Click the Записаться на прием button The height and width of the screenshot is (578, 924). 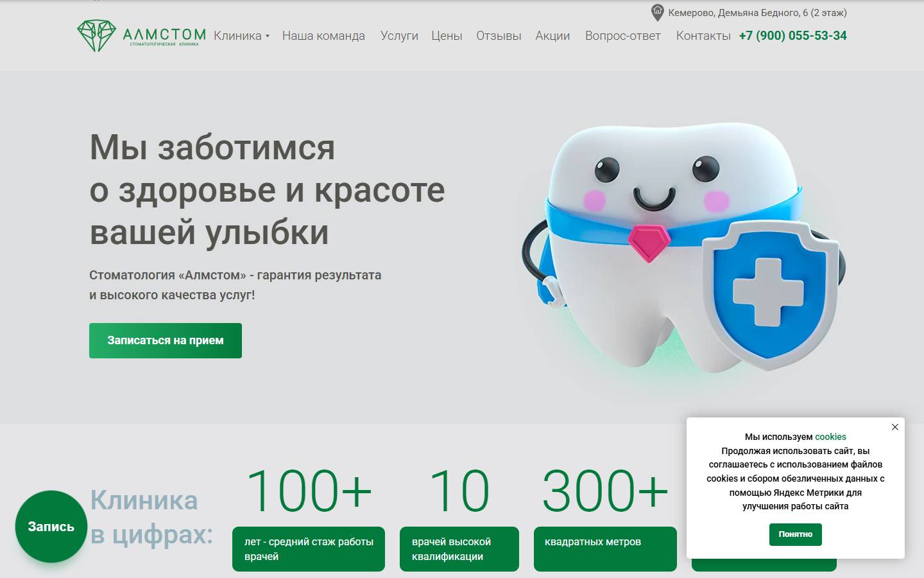point(166,340)
